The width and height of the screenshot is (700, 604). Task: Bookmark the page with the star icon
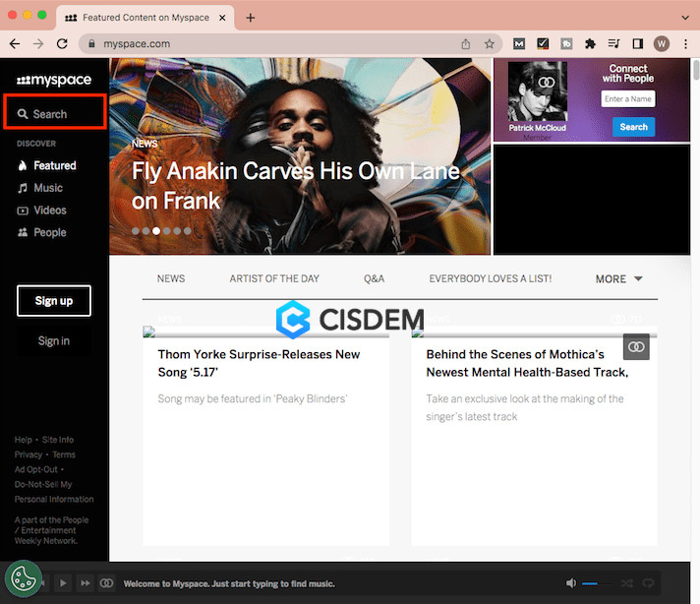coord(490,44)
